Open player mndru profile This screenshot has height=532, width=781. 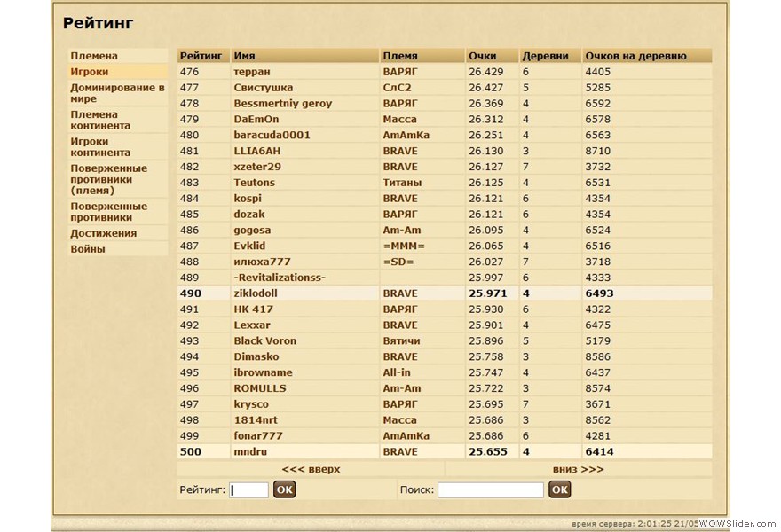[x=250, y=451]
